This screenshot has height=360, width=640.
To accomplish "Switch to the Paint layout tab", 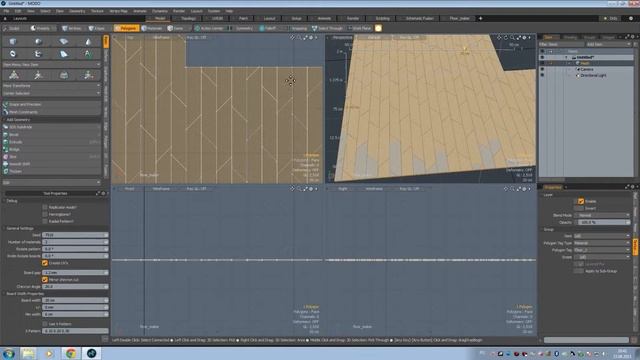I will click(x=243, y=18).
